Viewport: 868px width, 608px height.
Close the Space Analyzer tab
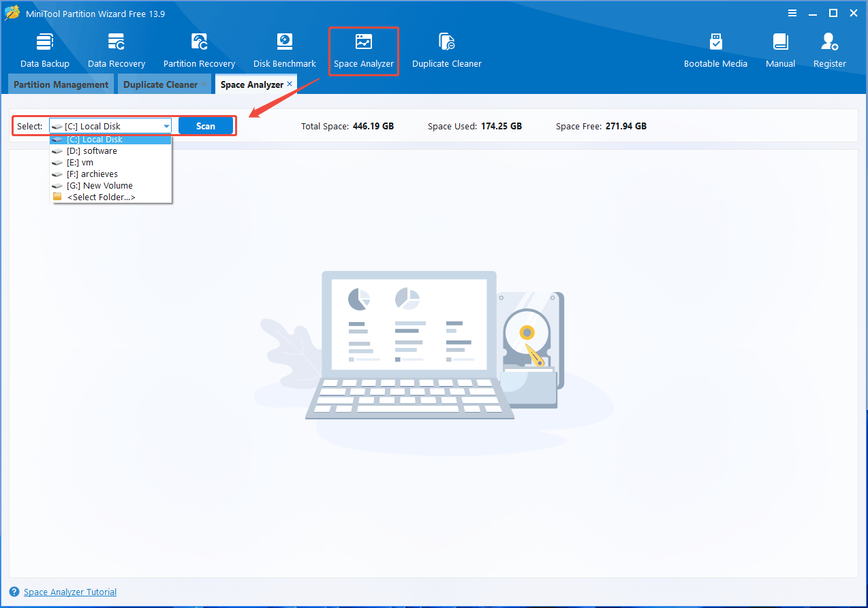pos(290,84)
